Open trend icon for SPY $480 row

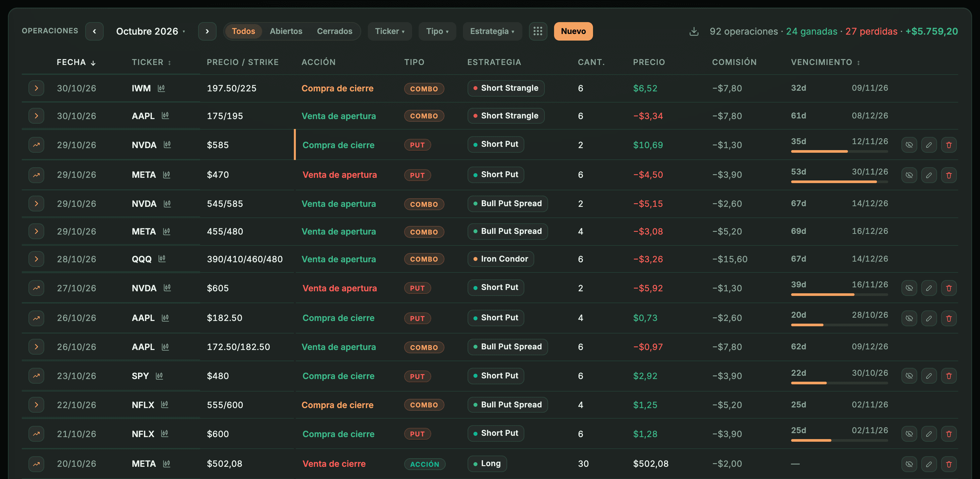[x=36, y=376]
